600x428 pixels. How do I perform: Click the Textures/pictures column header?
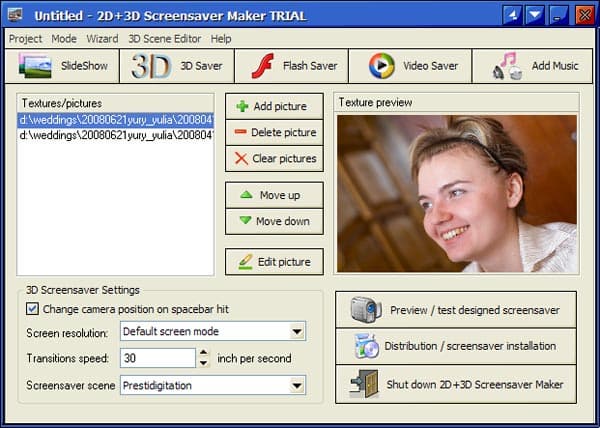coord(116,103)
